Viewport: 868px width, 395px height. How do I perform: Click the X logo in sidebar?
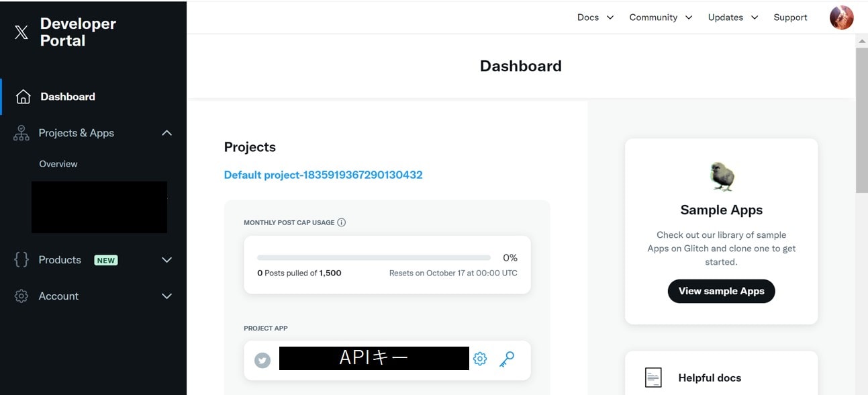[21, 32]
